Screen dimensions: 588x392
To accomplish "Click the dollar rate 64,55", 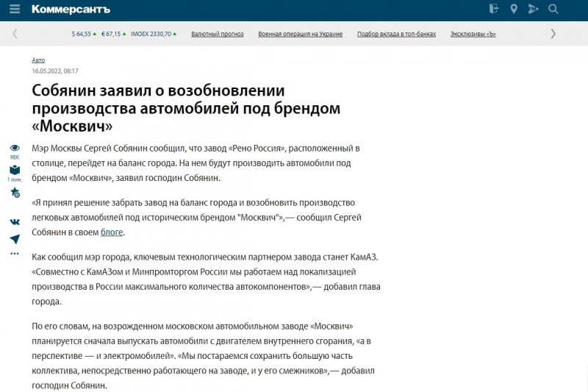I will pos(84,34).
